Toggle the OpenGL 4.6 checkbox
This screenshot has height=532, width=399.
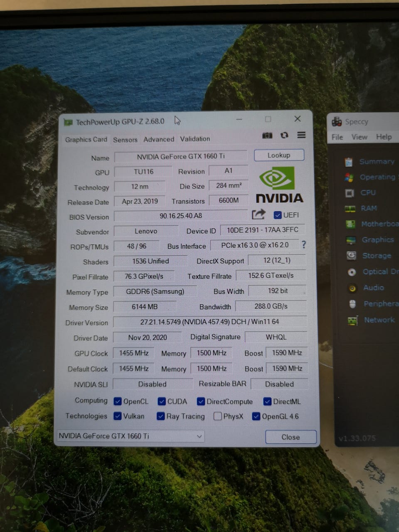pos(256,416)
